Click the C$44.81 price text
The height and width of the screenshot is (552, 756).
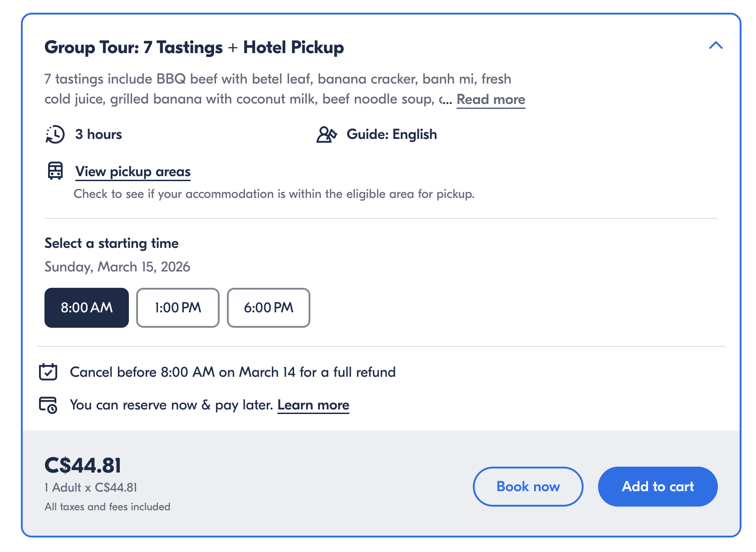(x=83, y=464)
